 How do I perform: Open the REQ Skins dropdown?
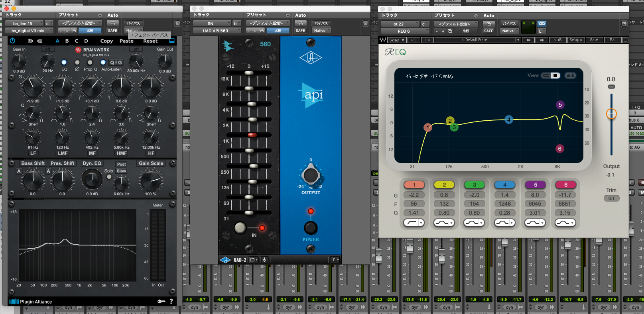(397, 40)
